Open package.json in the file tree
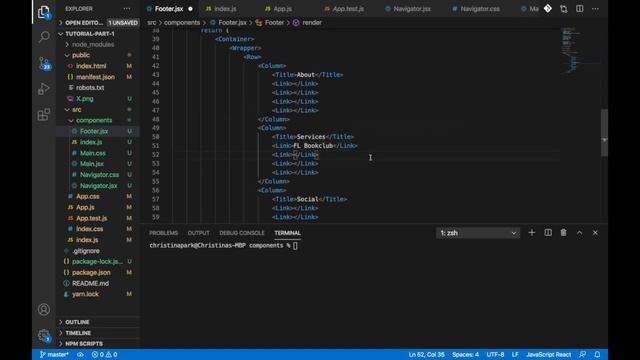 98,272
